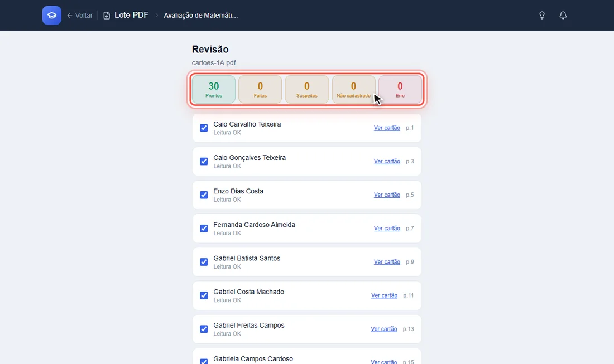Select the name Caio Gonçalves Teixeira
This screenshot has width=614, height=364.
(x=250, y=158)
